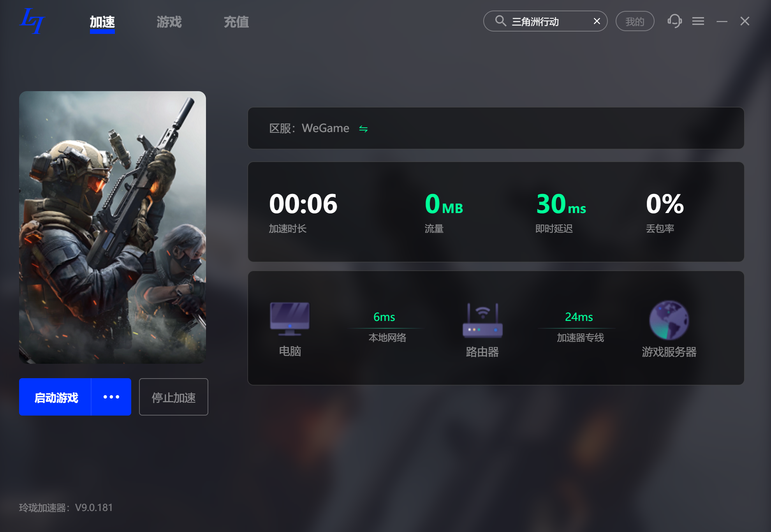This screenshot has height=532, width=771.
Task: Click the 丢包率 label
Action: pos(660,229)
